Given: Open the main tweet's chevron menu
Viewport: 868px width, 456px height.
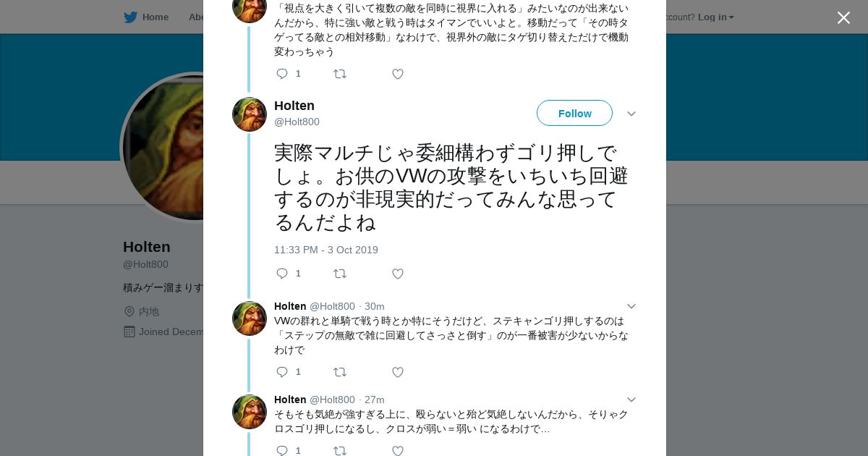Looking at the screenshot, I should pyautogui.click(x=631, y=114).
